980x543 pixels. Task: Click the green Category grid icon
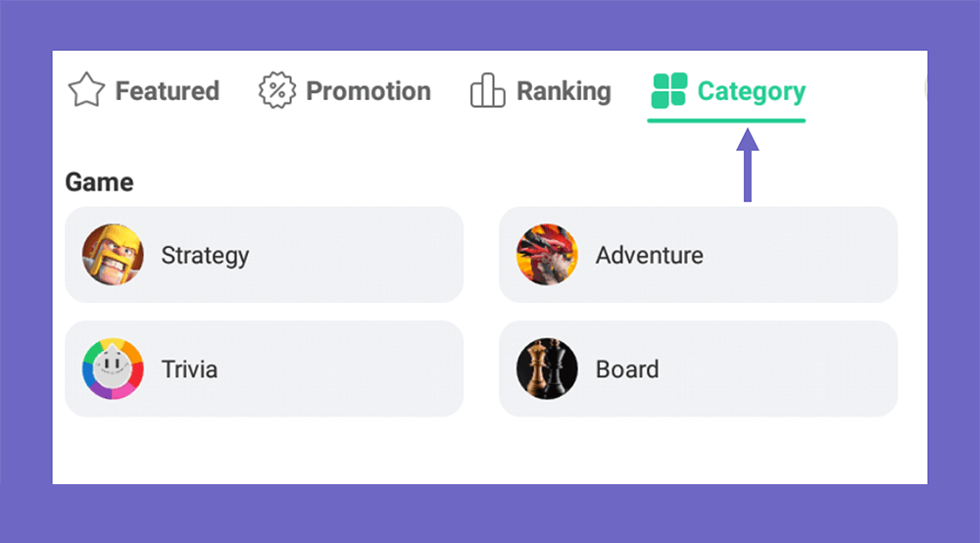tap(668, 90)
